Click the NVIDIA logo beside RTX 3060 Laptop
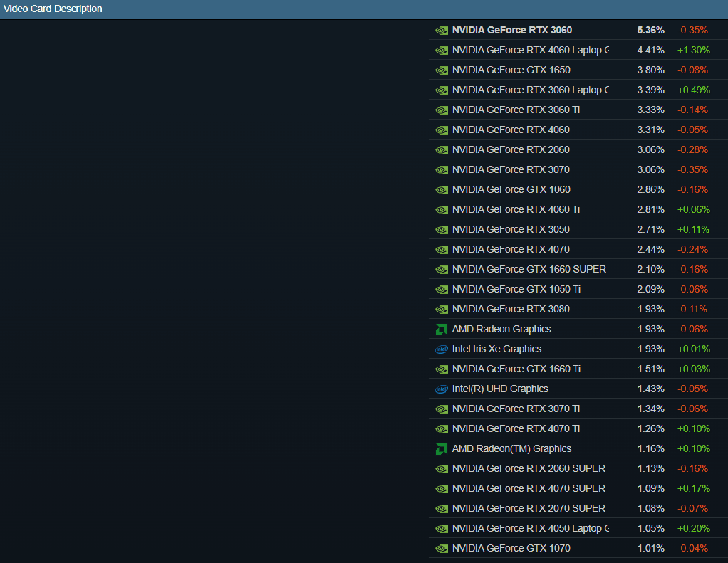 (442, 90)
